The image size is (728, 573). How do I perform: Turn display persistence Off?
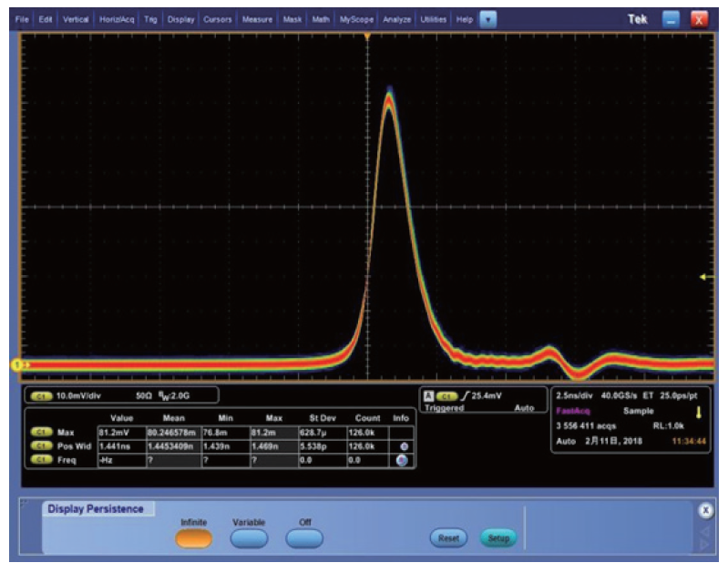pyautogui.click(x=305, y=538)
